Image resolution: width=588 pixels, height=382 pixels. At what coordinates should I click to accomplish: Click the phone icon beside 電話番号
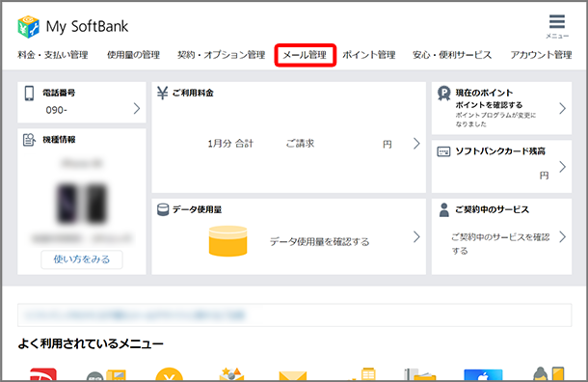point(29,93)
